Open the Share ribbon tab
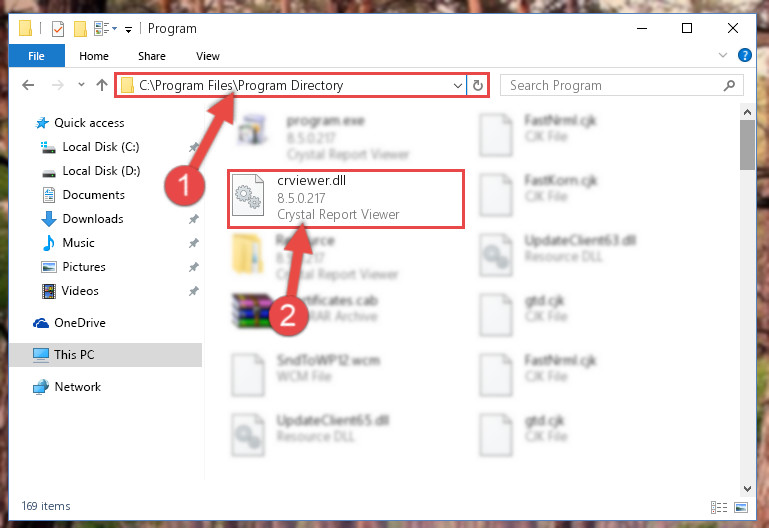This screenshot has height=528, width=769. (x=152, y=56)
